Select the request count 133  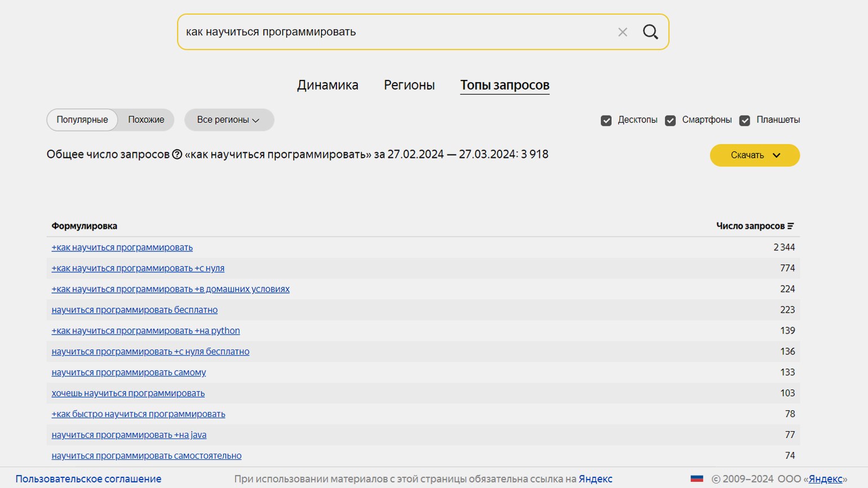(788, 372)
